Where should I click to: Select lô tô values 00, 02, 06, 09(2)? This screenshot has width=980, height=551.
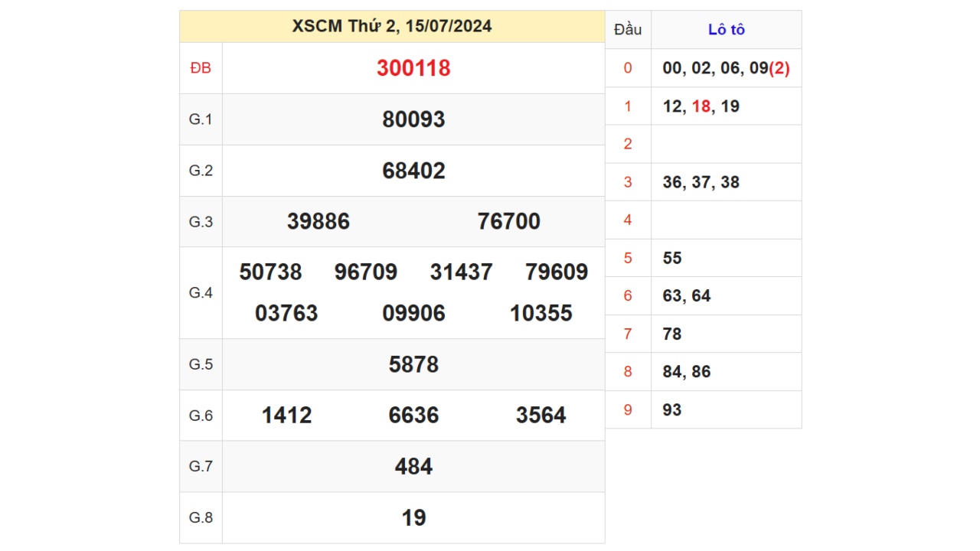726,68
